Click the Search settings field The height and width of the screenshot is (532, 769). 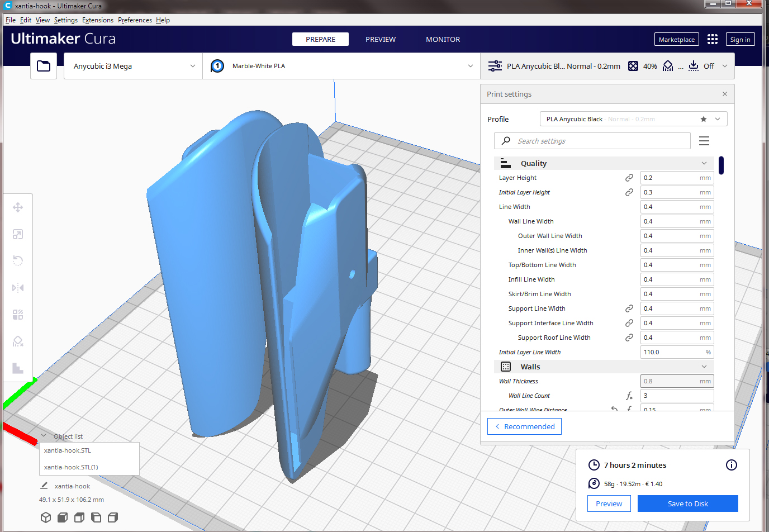[x=592, y=141]
